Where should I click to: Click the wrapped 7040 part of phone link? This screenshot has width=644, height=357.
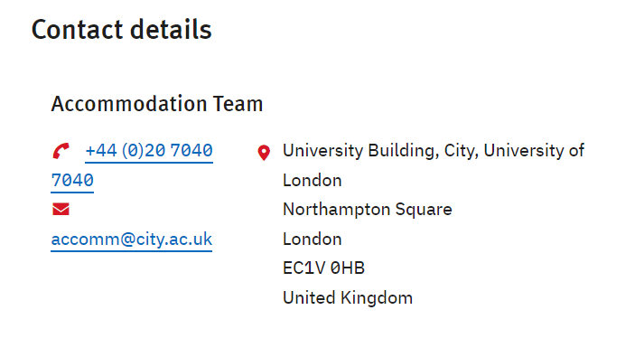tap(72, 181)
